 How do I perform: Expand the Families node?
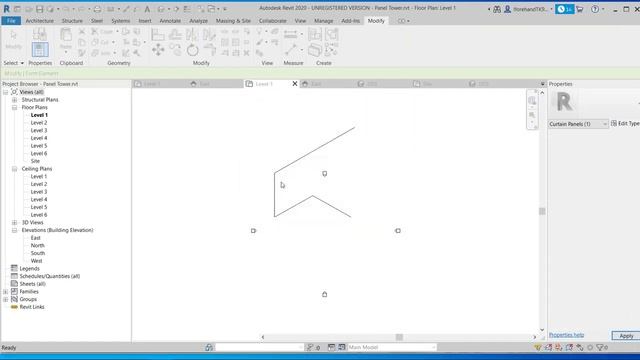pyautogui.click(x=6, y=291)
